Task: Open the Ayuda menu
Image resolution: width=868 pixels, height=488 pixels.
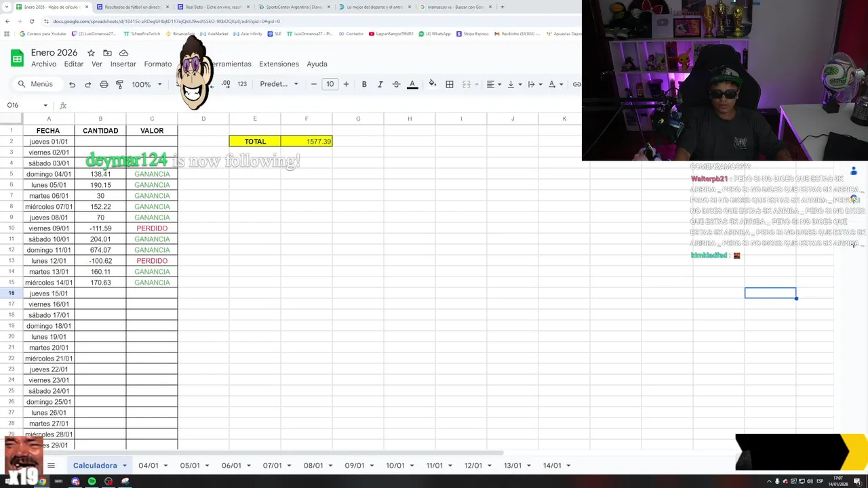Action: tap(317, 64)
